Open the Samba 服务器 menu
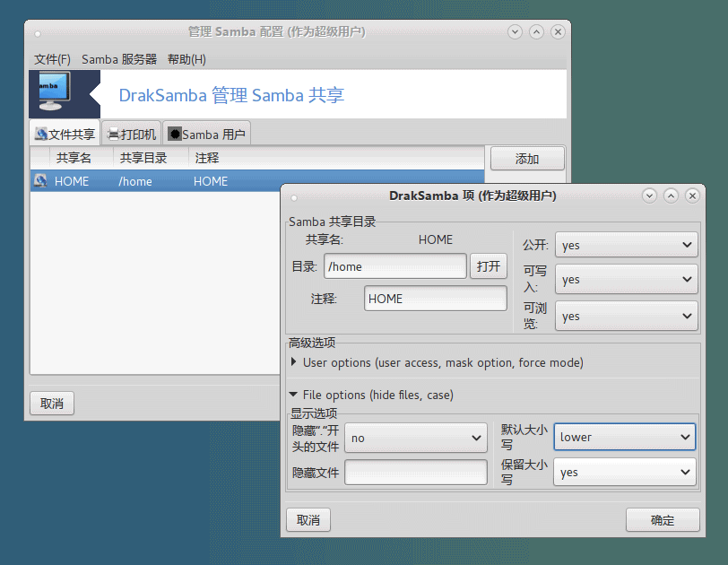728x565 pixels. click(x=119, y=59)
